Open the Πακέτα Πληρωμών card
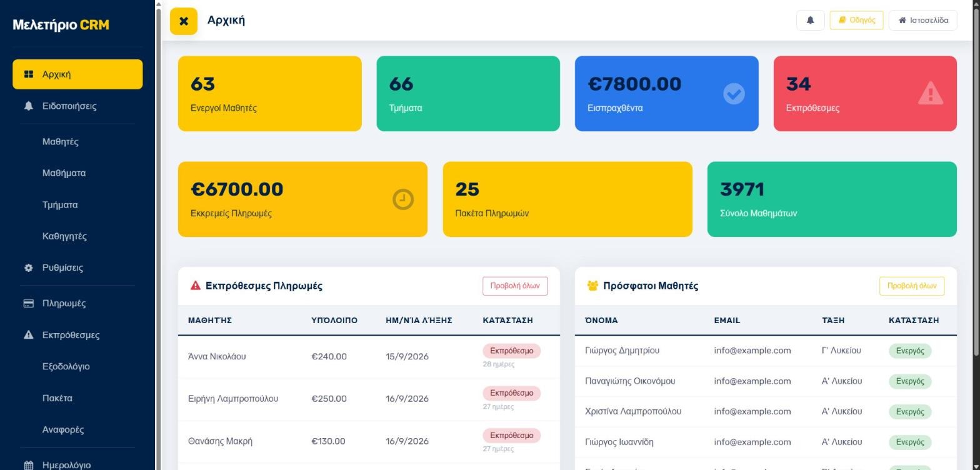This screenshot has height=470, width=980. pos(567,199)
